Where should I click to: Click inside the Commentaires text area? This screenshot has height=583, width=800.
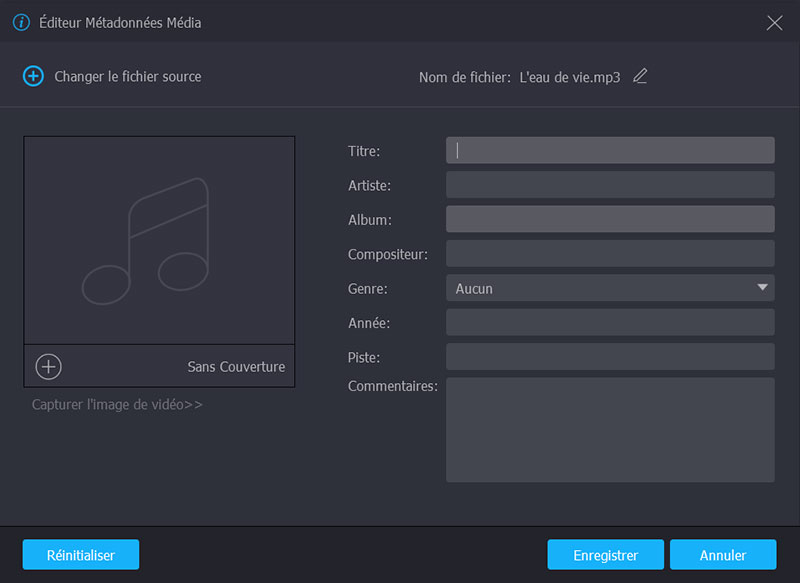pyautogui.click(x=610, y=430)
